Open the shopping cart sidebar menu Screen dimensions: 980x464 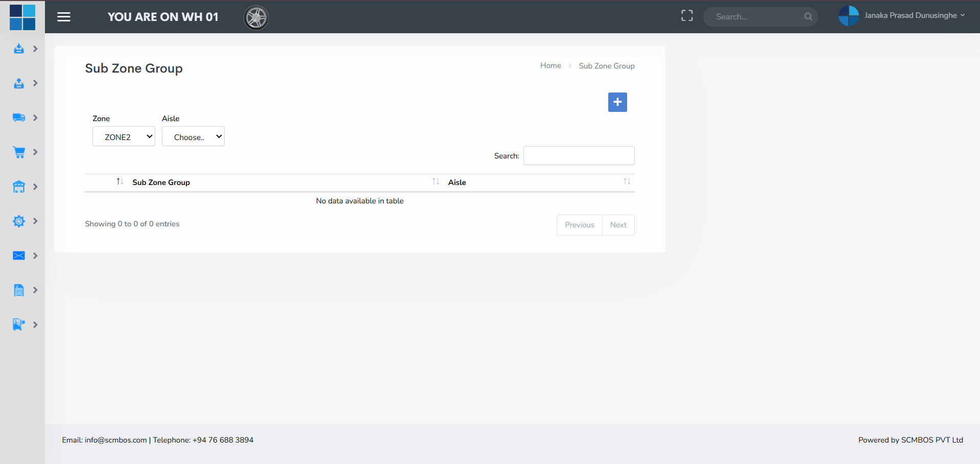pyautogui.click(x=19, y=152)
